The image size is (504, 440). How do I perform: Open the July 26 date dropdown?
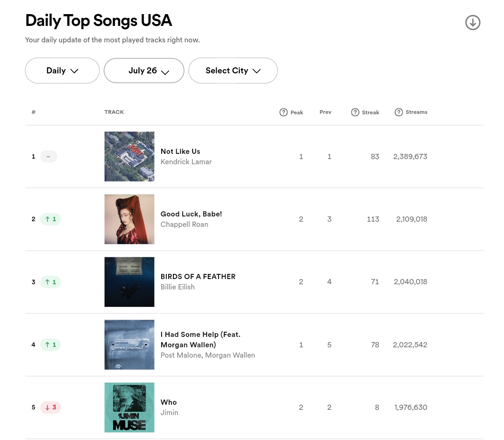pos(144,71)
